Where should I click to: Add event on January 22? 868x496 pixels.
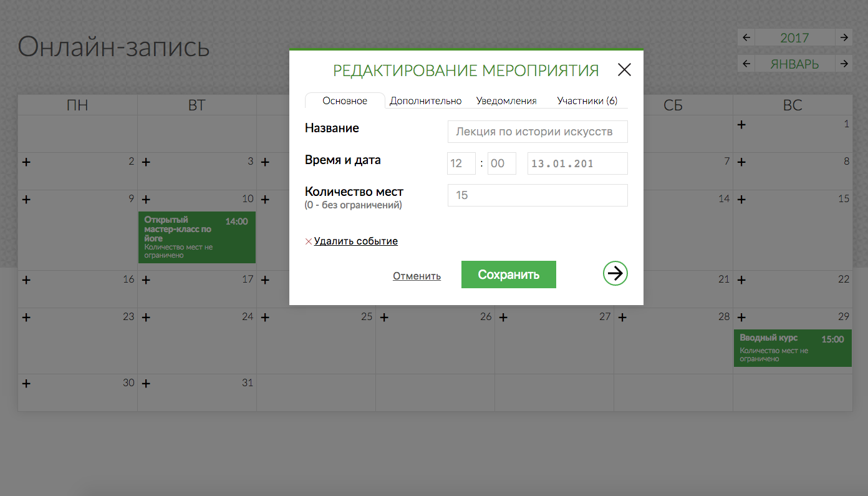(x=741, y=280)
